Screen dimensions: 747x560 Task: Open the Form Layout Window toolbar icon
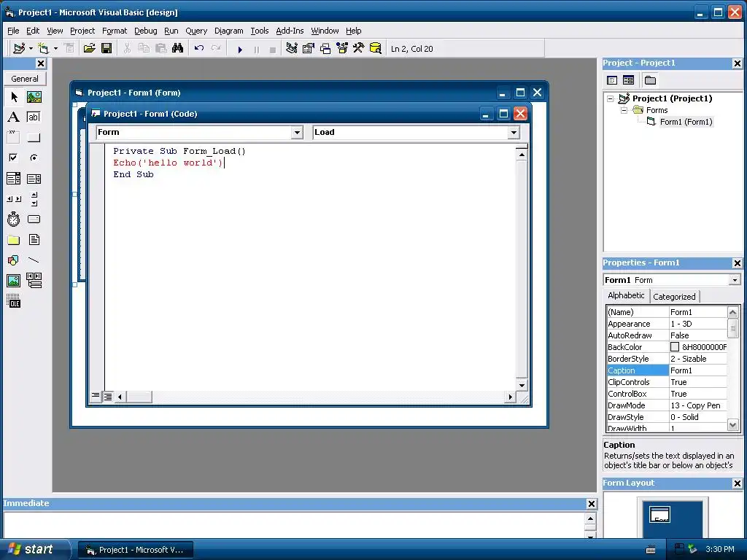coord(325,49)
